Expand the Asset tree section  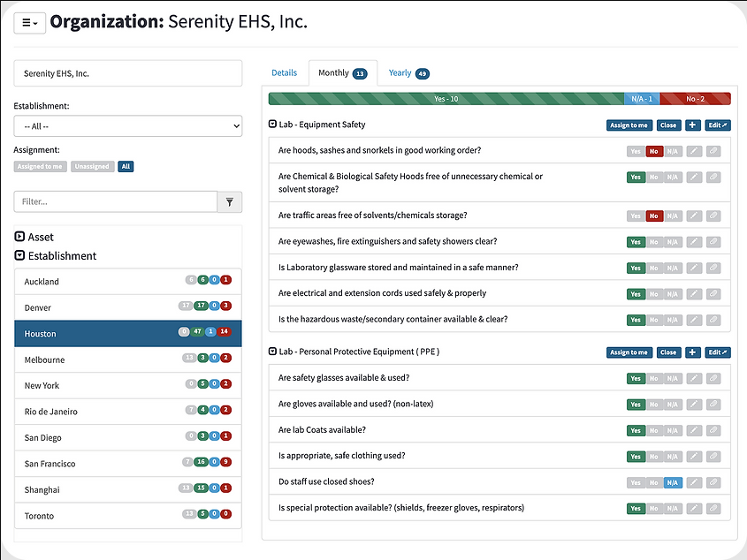tap(19, 237)
